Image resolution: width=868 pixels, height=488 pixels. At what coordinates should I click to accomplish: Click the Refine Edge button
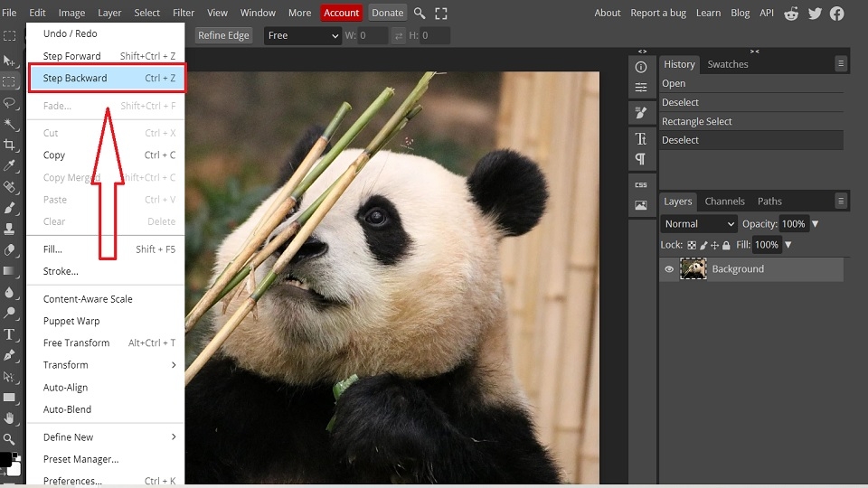point(223,35)
